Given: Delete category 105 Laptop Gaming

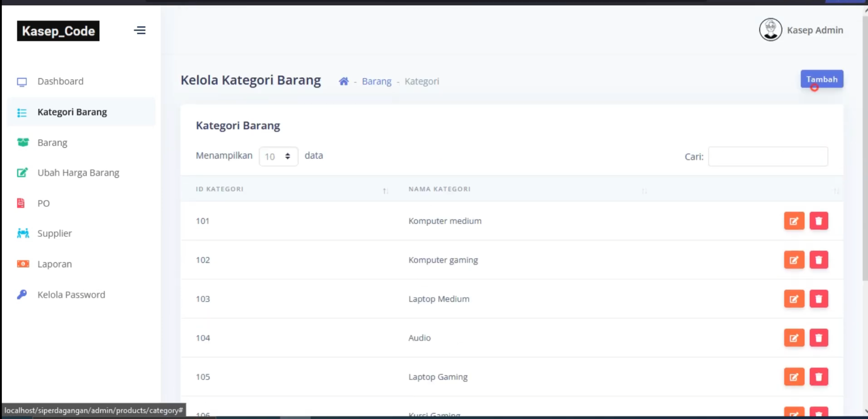Looking at the screenshot, I should [819, 377].
